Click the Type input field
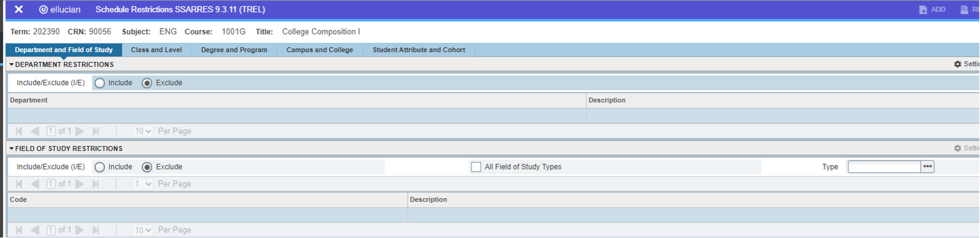The image size is (980, 238). (x=884, y=167)
